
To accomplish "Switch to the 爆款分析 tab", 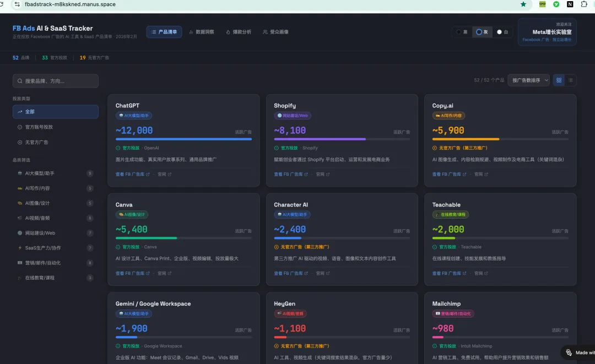I will (239, 32).
